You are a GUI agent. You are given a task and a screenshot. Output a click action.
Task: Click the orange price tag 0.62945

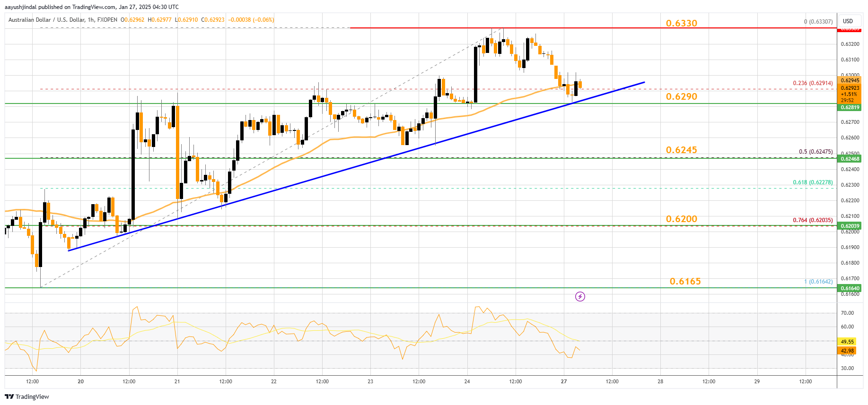(850, 80)
